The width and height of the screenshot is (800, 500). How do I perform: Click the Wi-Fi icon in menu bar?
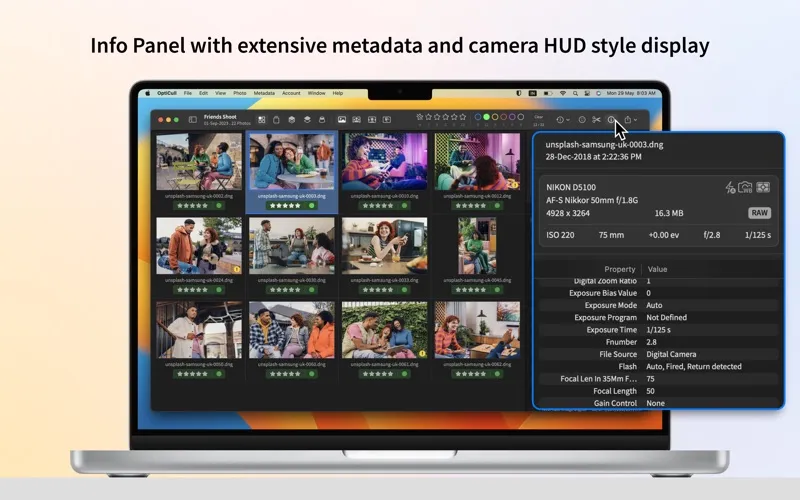point(563,93)
